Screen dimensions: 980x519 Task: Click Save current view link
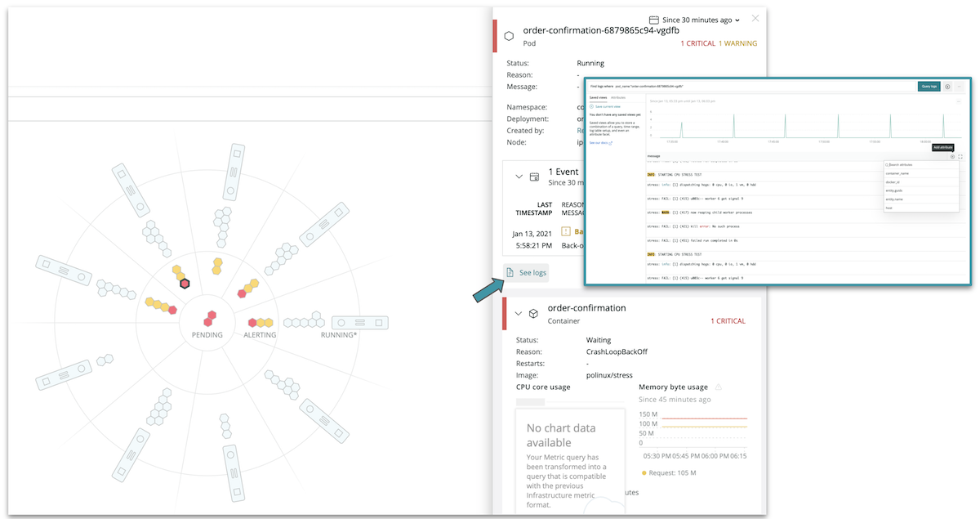[608, 106]
